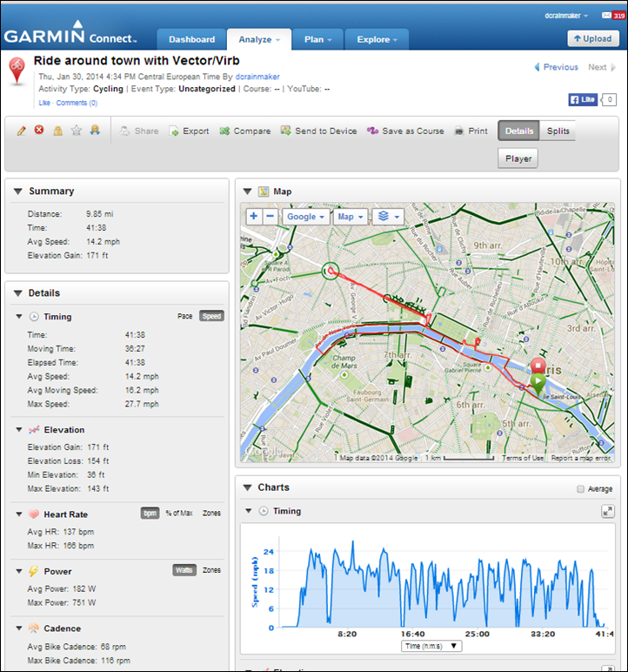Go to Next activity
This screenshot has width=628, height=672.
[x=602, y=67]
